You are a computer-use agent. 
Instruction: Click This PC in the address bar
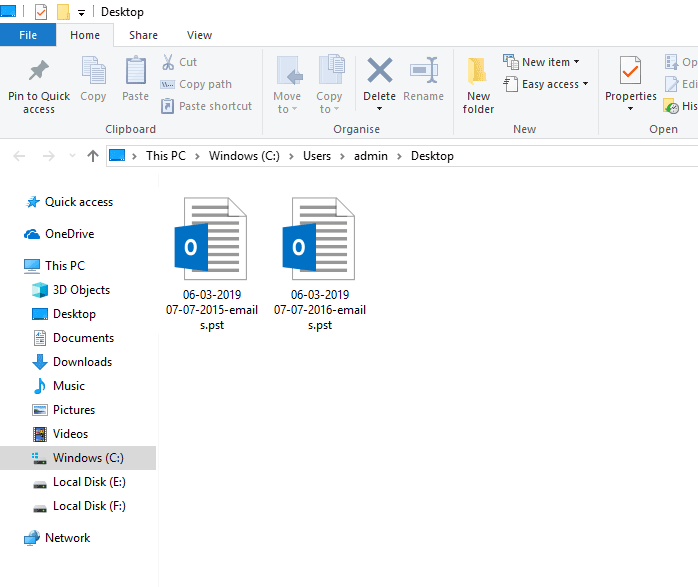(166, 156)
